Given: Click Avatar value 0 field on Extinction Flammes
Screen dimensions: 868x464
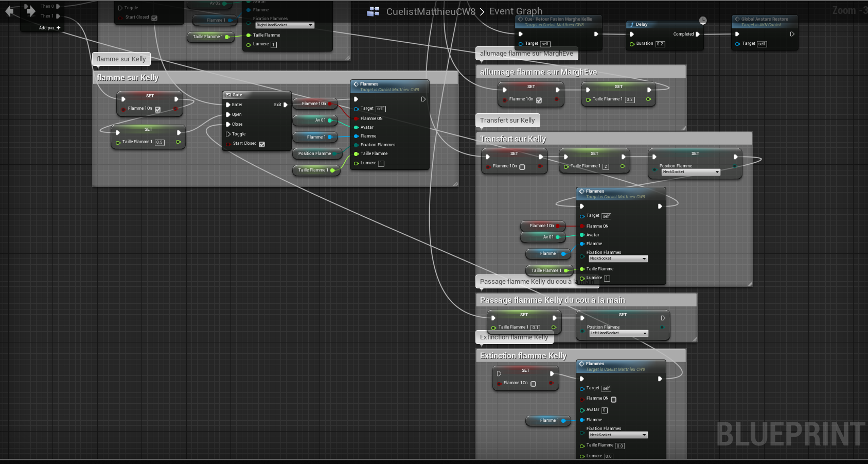Looking at the screenshot, I should [x=605, y=410].
